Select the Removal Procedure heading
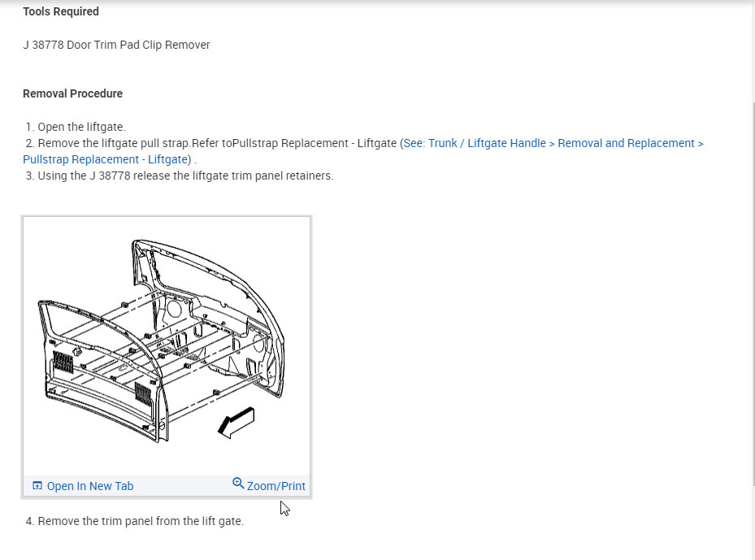Image resolution: width=755 pixels, height=560 pixels. (x=72, y=93)
